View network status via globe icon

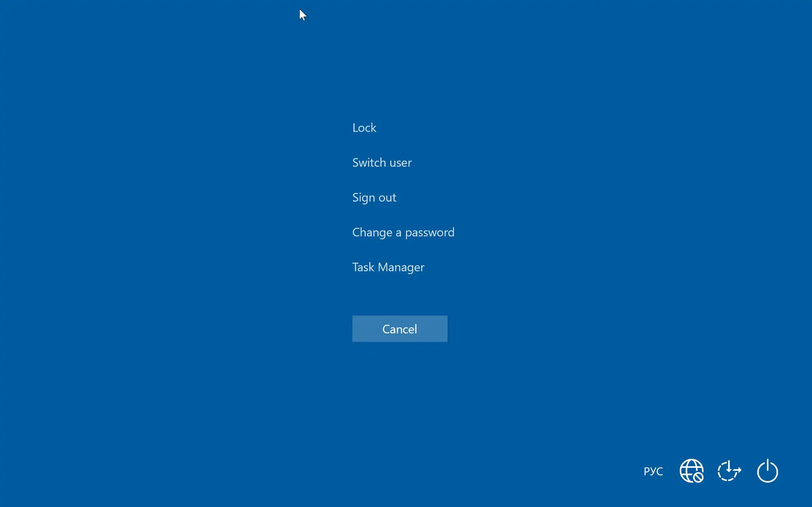coord(691,471)
